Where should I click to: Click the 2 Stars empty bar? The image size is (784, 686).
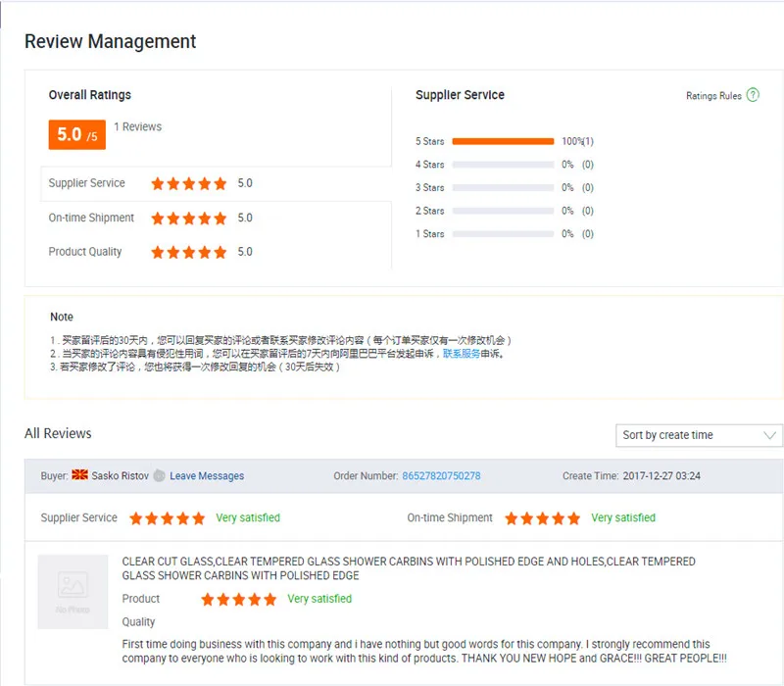(503, 211)
